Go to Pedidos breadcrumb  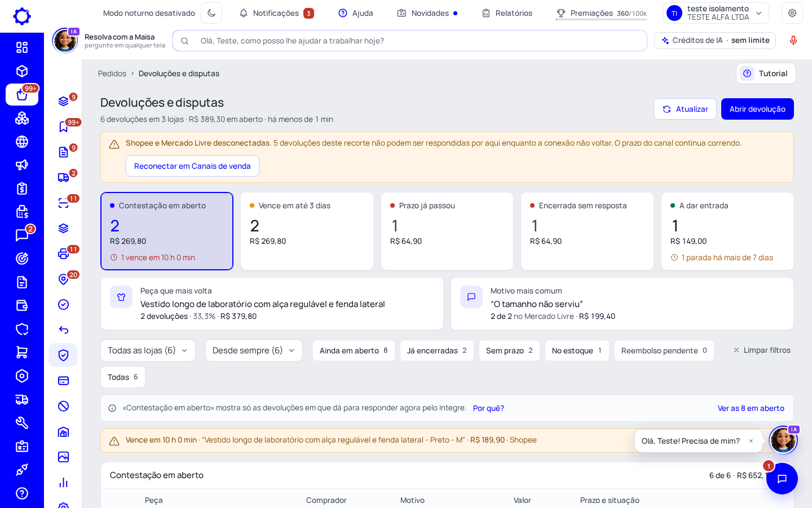click(112, 73)
